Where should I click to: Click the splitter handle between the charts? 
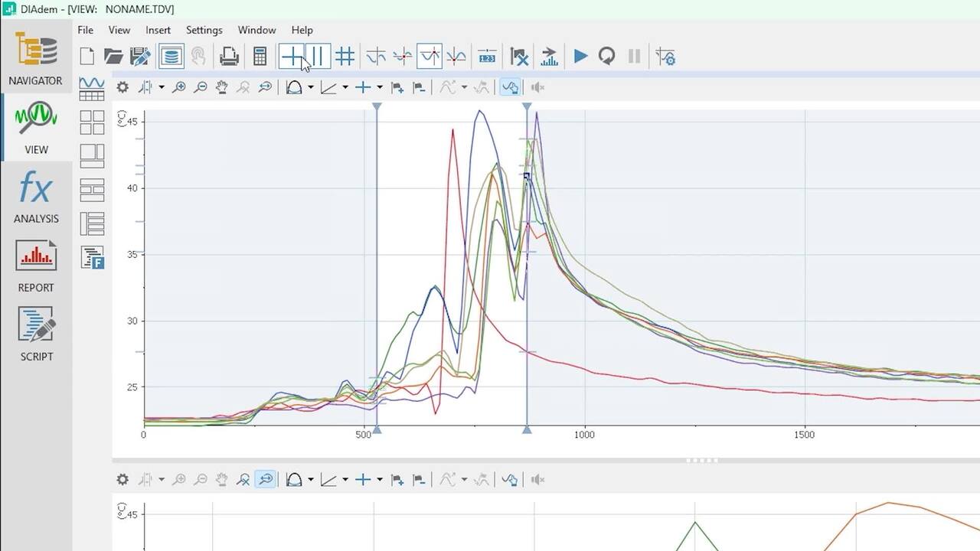701,461
